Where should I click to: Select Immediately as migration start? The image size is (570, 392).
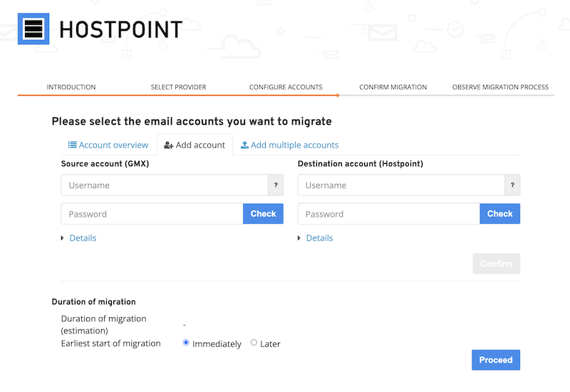(x=186, y=343)
